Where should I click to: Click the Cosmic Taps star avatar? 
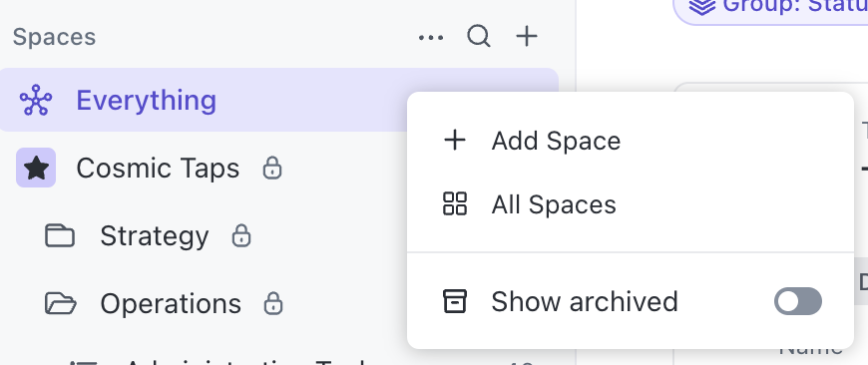click(36, 168)
